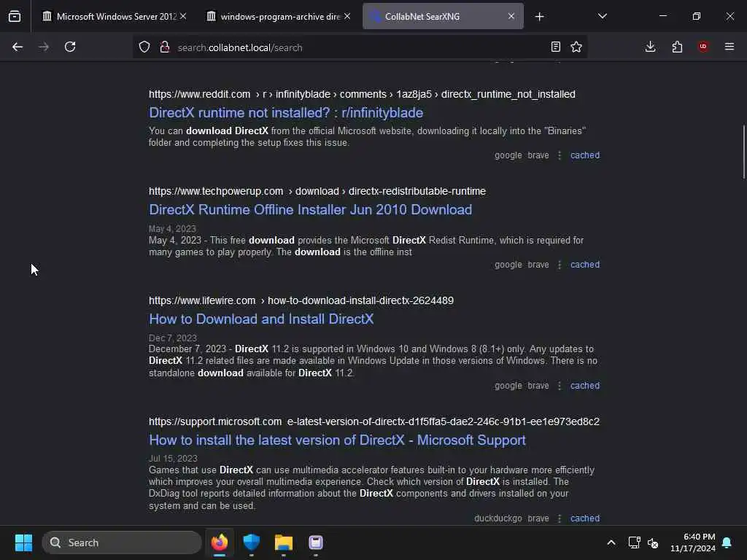Show hidden system tray icons
Image resolution: width=747 pixels, height=560 pixels.
[x=611, y=542]
